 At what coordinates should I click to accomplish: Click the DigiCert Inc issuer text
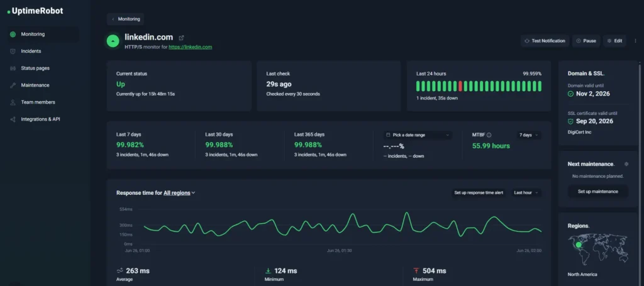(580, 133)
